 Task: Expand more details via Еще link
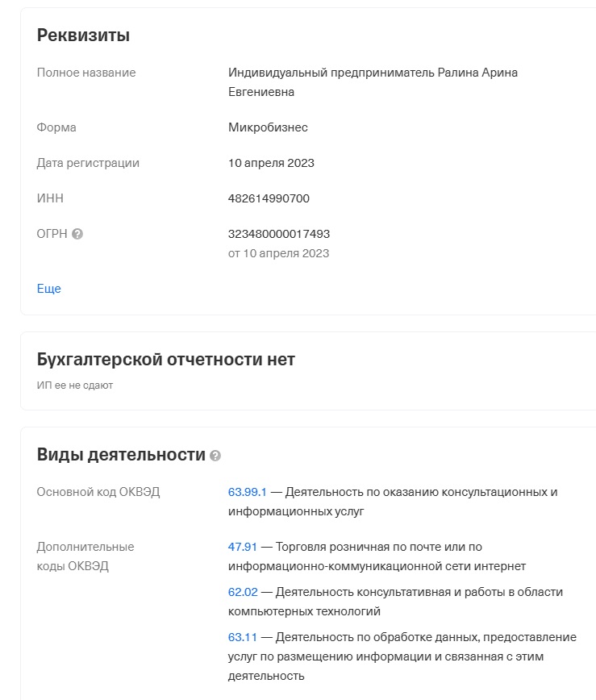point(49,289)
